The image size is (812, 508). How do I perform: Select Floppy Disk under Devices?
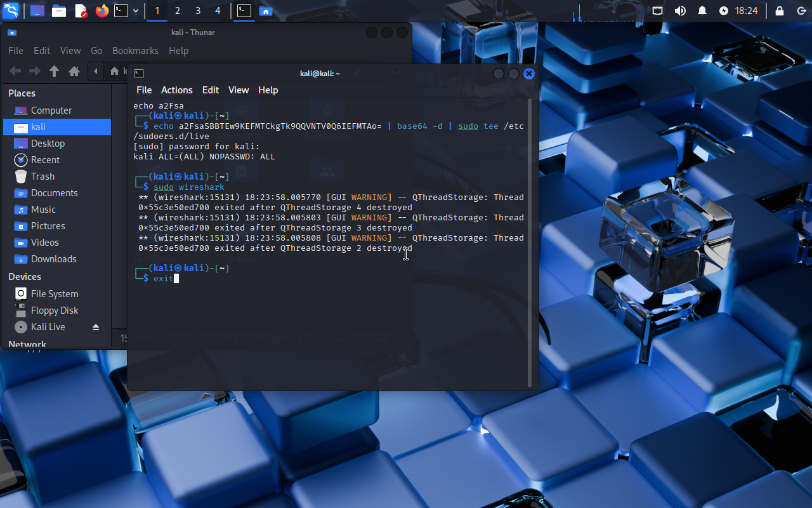(x=57, y=311)
